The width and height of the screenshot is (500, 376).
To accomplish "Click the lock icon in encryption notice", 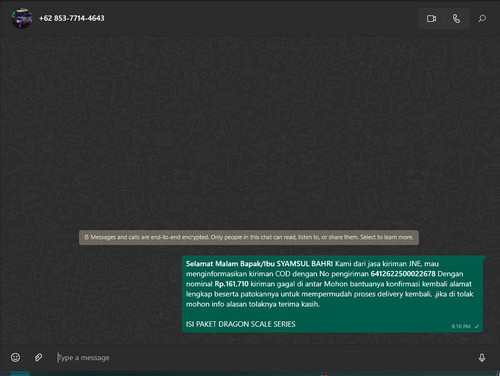I will point(86,237).
